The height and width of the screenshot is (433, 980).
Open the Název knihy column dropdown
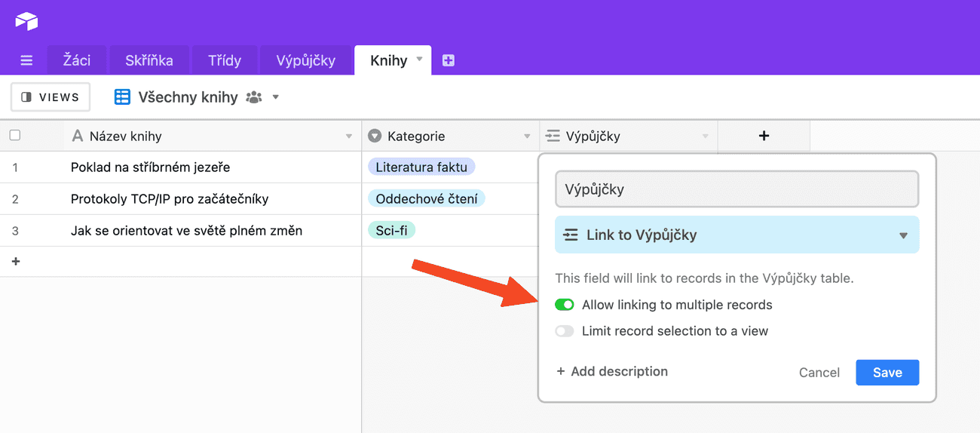pos(348,137)
